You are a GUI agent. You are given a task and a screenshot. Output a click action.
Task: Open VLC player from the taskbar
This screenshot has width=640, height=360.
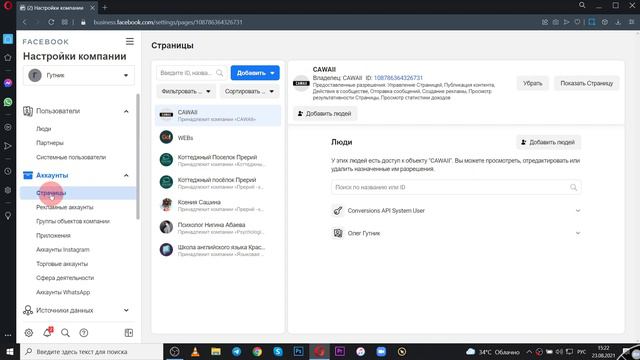195,351
